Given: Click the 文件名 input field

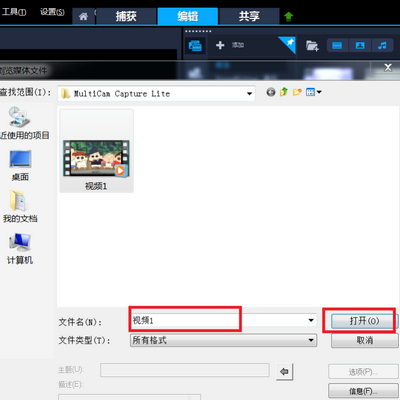Looking at the screenshot, I should click(223, 320).
